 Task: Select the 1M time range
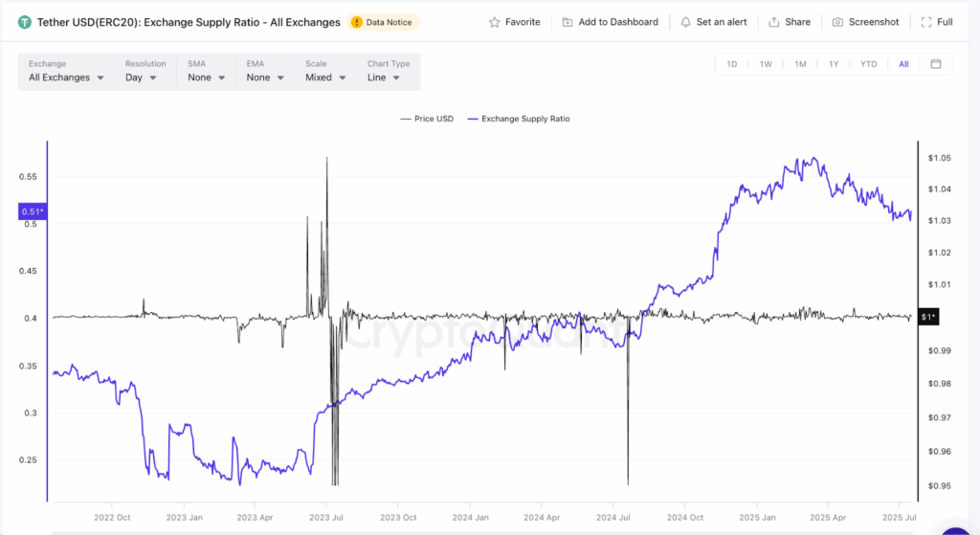pyautogui.click(x=800, y=64)
